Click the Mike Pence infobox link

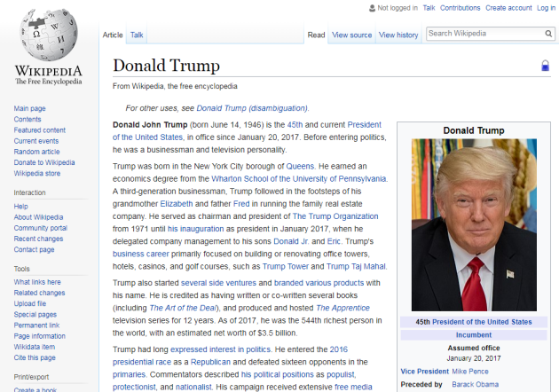tap(470, 372)
